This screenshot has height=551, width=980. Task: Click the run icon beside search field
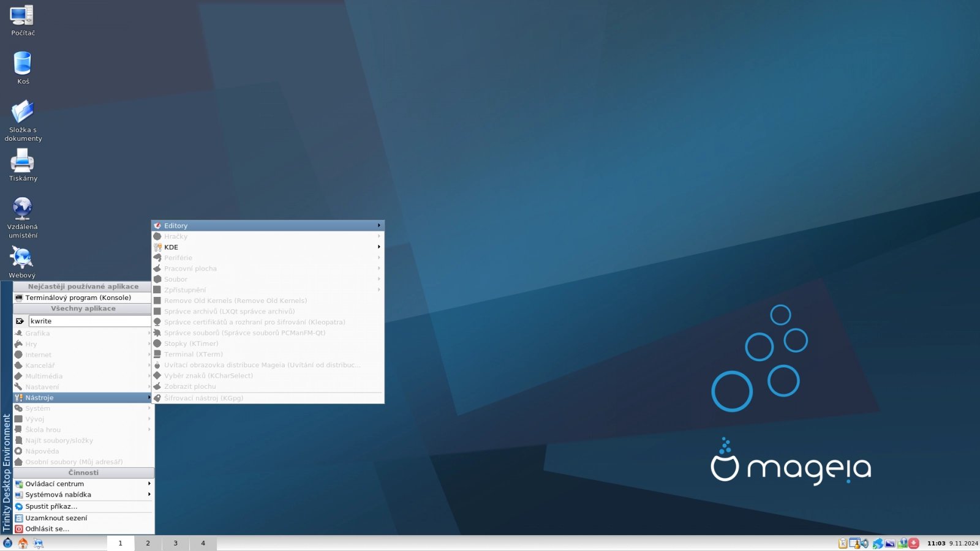pos(20,321)
